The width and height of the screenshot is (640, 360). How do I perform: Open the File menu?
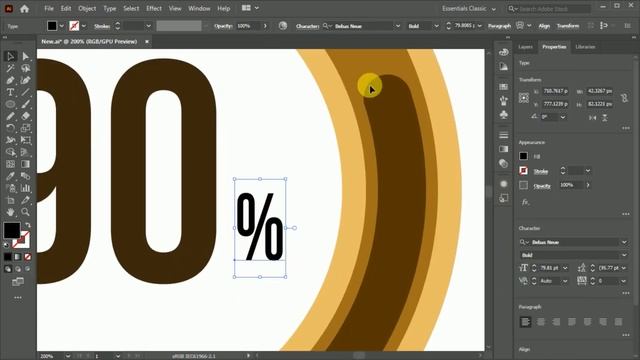click(x=49, y=8)
